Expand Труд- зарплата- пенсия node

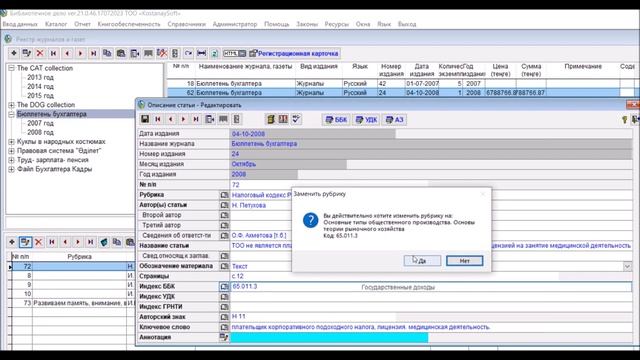[11, 160]
